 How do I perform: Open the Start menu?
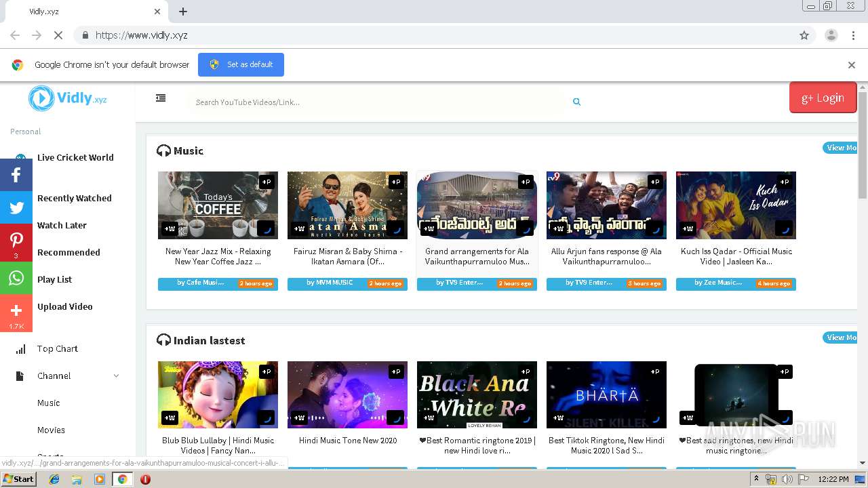[18, 479]
